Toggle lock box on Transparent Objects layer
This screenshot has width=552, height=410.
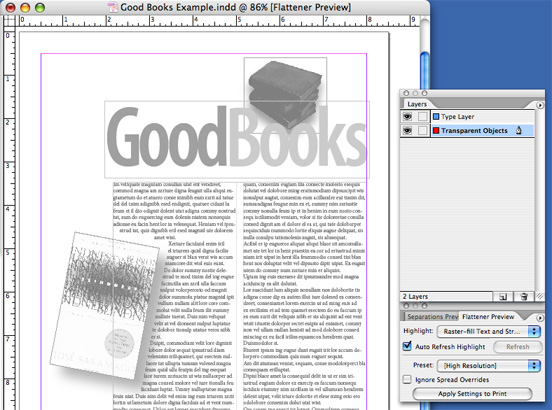point(422,131)
